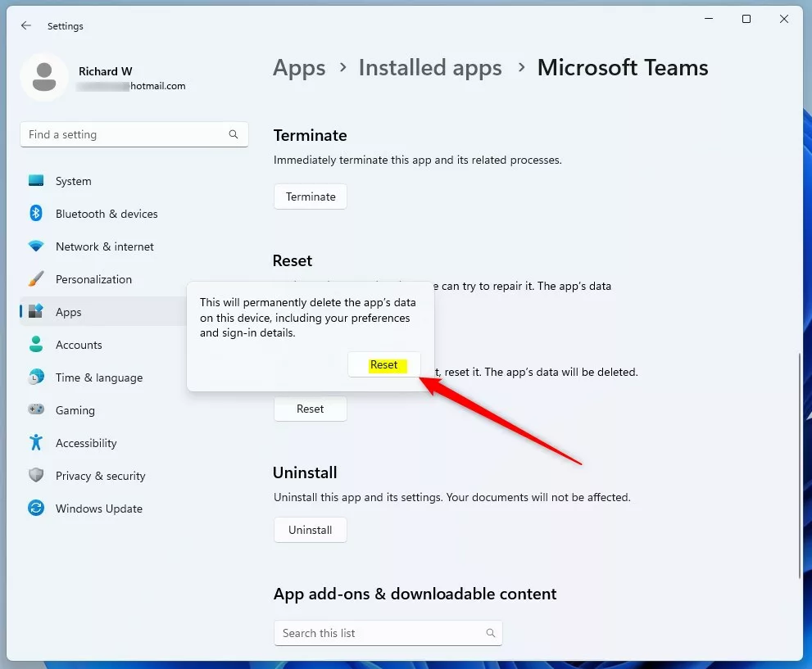
Task: Click the Accessibility figure icon
Action: tap(36, 442)
